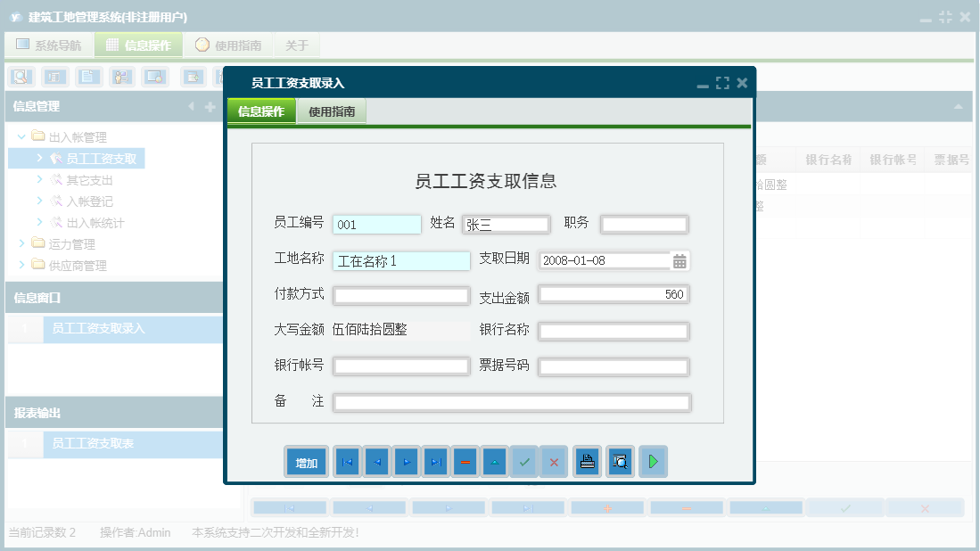The image size is (980, 551).
Task: Select the search magnifier icon on the top toolbar
Action: [21, 77]
